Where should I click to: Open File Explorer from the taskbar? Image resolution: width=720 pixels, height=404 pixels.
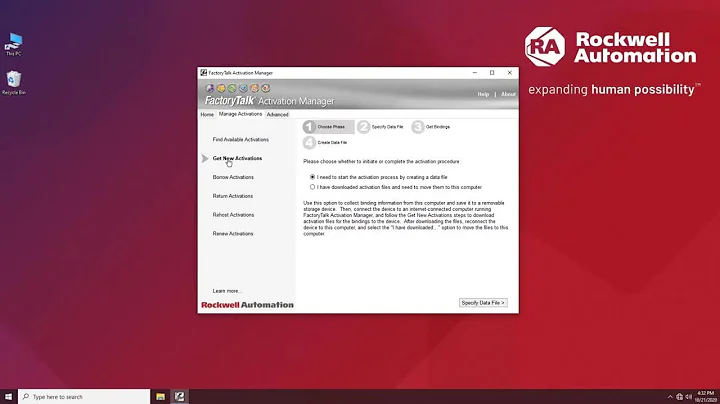pyautogui.click(x=160, y=397)
